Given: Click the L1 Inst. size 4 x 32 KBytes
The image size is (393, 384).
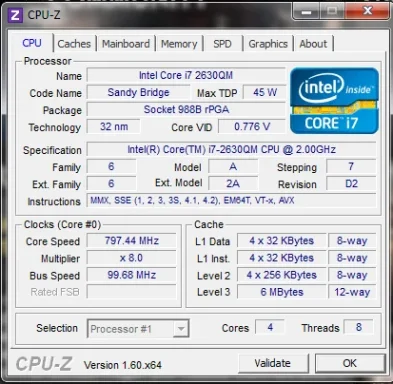Looking at the screenshot, I should point(282,258).
